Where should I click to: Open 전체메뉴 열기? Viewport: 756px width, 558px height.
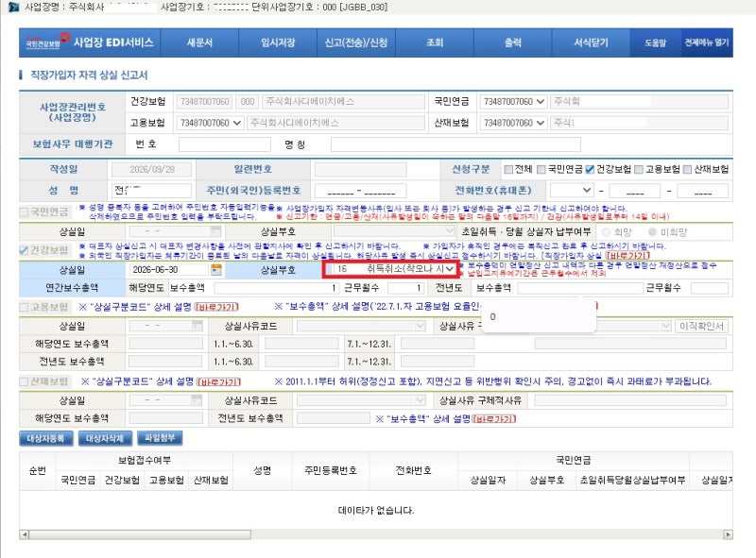click(x=707, y=42)
